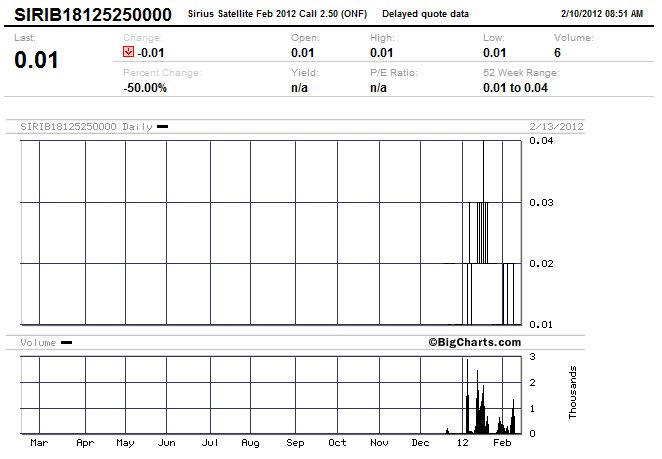This screenshot has width=662, height=459.
Task: Click the Volume value 6
Action: [557, 53]
